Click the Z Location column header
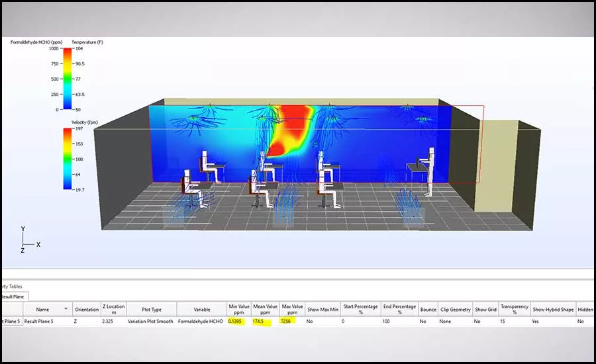 pos(114,309)
